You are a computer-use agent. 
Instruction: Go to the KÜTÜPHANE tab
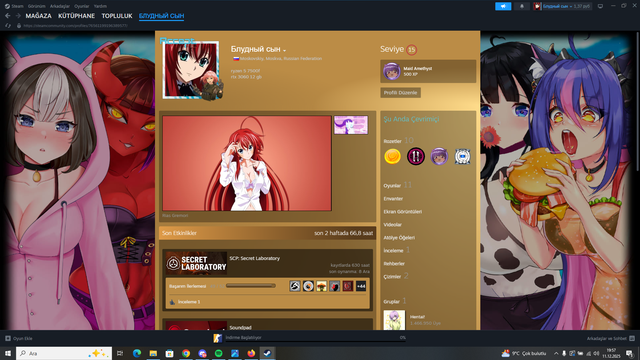[76, 16]
